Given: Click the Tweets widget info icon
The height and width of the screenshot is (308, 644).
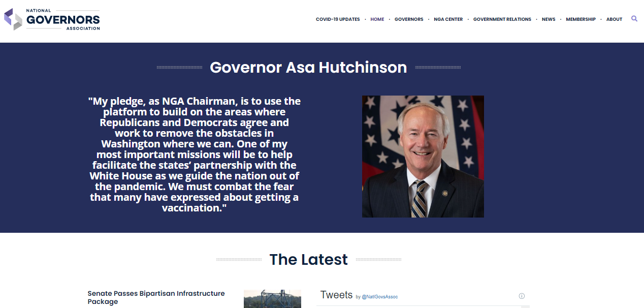Looking at the screenshot, I should click(522, 296).
